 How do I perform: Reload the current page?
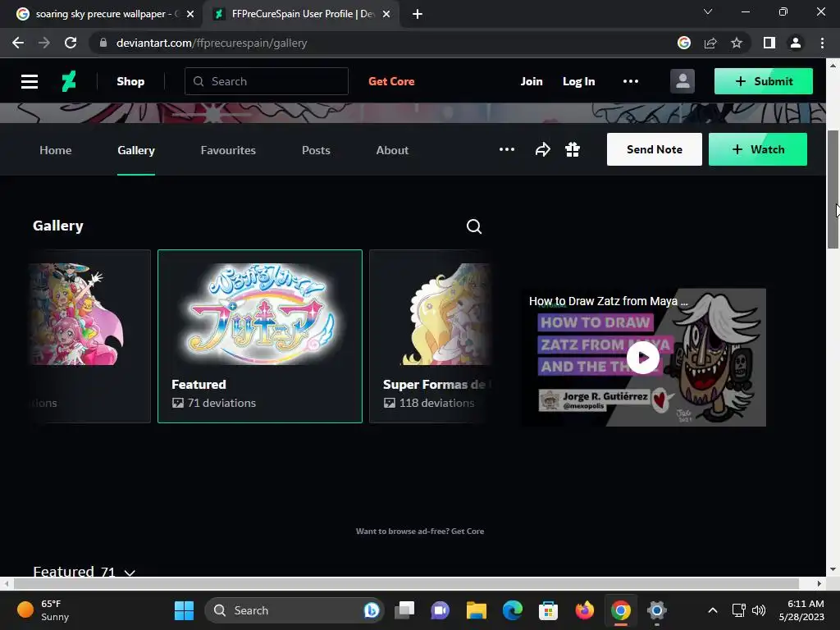(x=71, y=43)
